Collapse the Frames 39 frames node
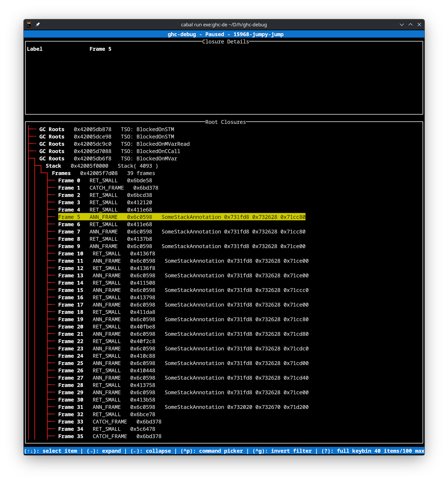 pos(103,173)
